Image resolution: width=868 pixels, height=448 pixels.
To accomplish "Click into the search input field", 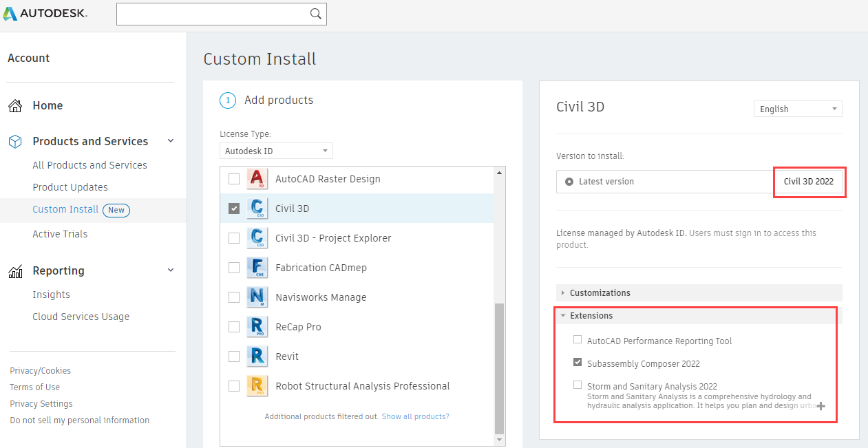I will tap(213, 14).
